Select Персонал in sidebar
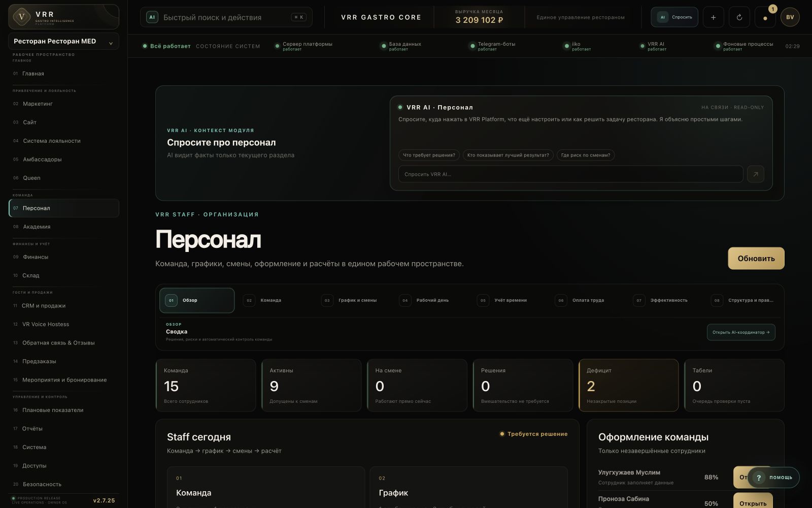This screenshot has width=812, height=508. (x=64, y=208)
